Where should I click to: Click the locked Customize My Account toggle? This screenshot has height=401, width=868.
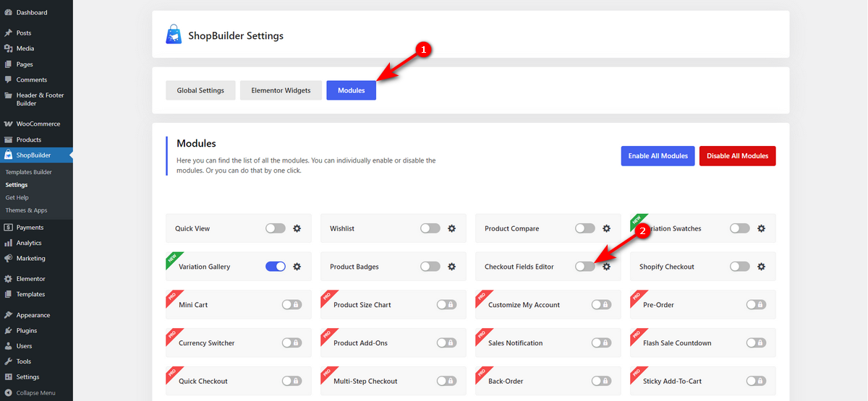click(x=601, y=305)
